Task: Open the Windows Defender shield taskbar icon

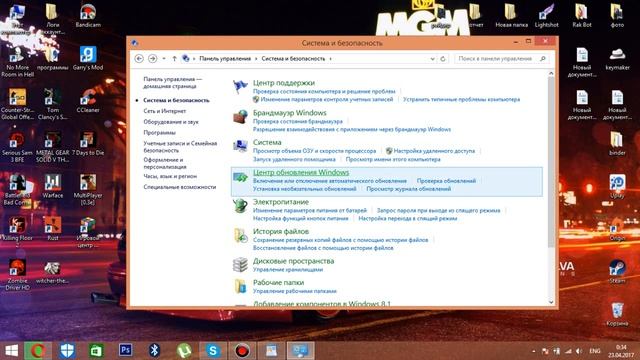Action: 67,350
